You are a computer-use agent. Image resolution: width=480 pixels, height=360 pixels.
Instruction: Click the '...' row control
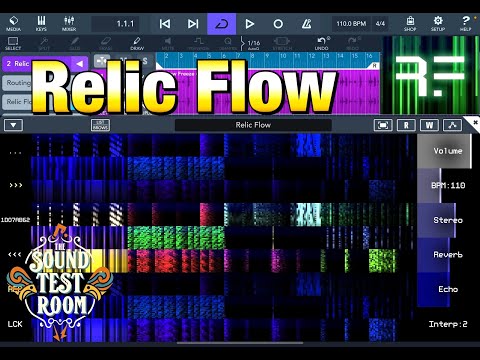pos(15,153)
